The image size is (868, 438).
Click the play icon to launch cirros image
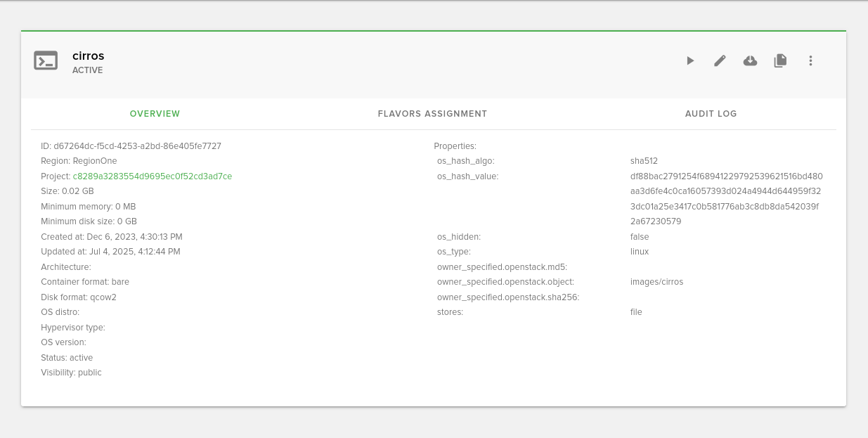[x=690, y=61]
